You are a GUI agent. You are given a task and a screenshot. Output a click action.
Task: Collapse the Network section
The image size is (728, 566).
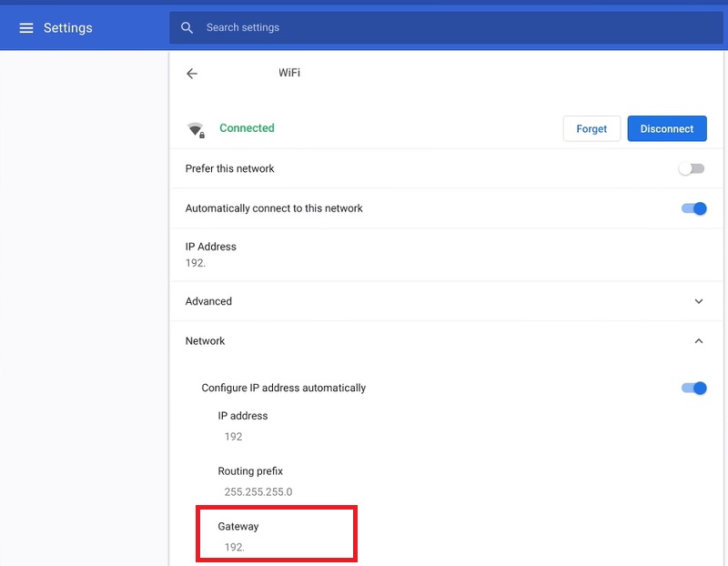pyautogui.click(x=446, y=340)
